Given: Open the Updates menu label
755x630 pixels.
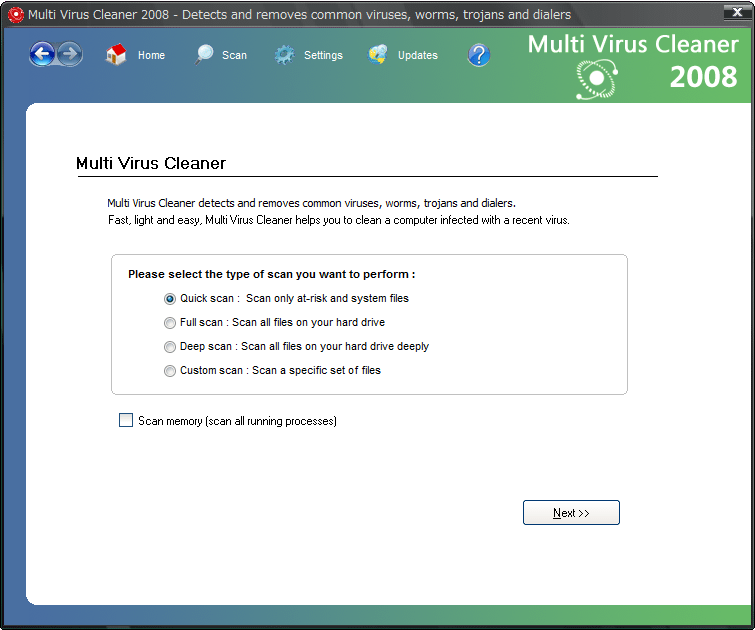Looking at the screenshot, I should (417, 55).
